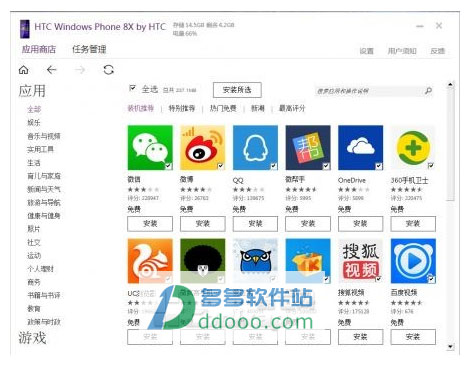Toggle the checkbox on 搜狐视频 tile
Image resolution: width=467 pixels, height=370 pixels.
click(x=379, y=279)
